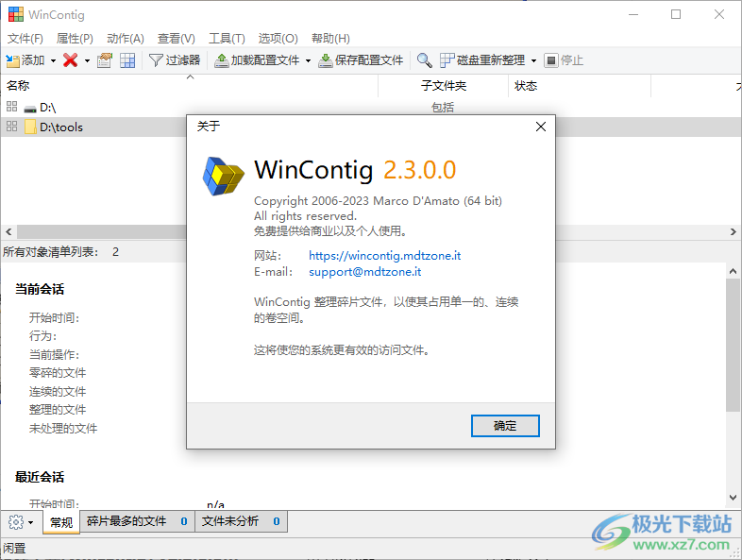Open the Filter (过滤器) tool
The height and width of the screenshot is (560, 742).
click(175, 60)
